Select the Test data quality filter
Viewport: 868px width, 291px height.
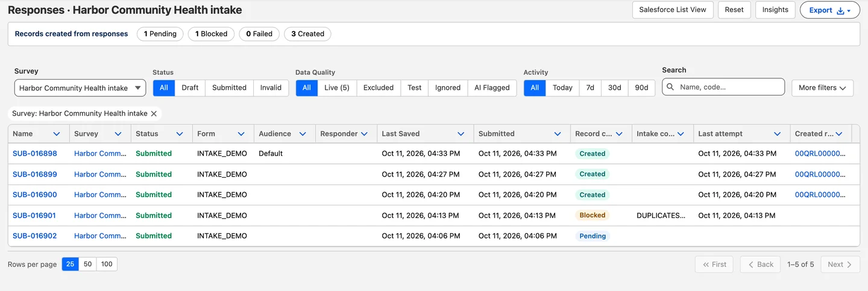point(415,87)
